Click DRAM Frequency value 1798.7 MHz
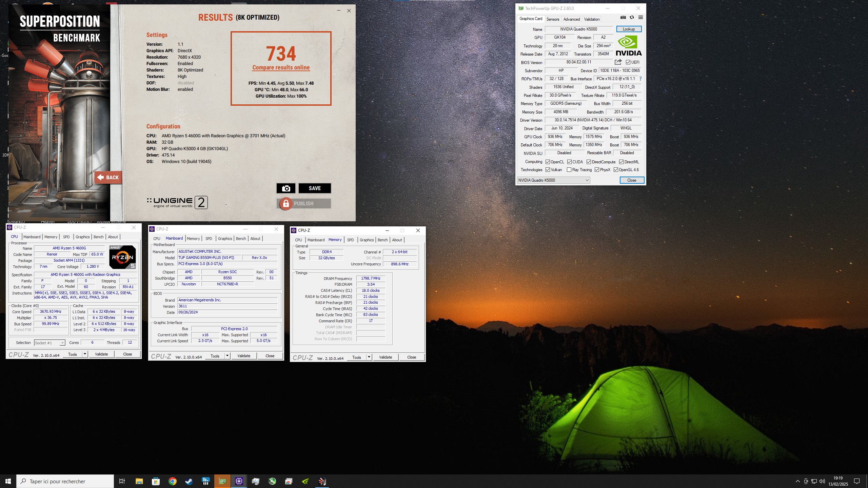868x488 pixels. coord(371,278)
